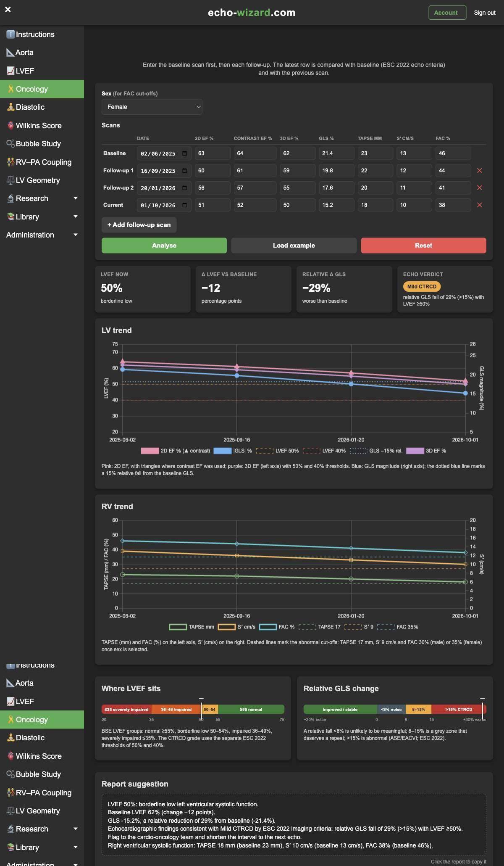Focus the Baseline FAC % field with 46
The image size is (504, 866).
click(x=453, y=153)
